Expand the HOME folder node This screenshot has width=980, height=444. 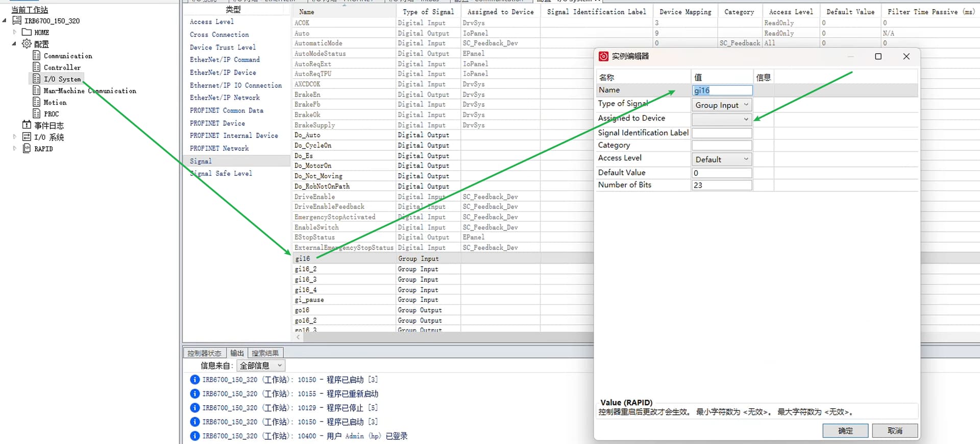[14, 32]
